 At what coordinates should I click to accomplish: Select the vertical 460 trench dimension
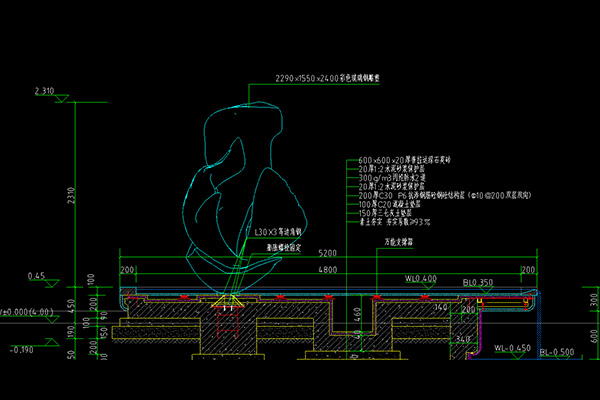(x=357, y=315)
